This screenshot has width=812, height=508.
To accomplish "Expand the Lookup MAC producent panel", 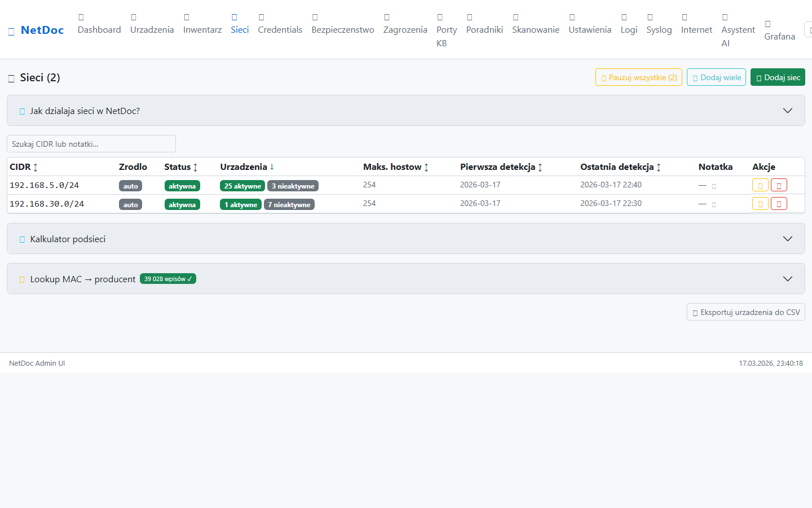I will [x=405, y=279].
